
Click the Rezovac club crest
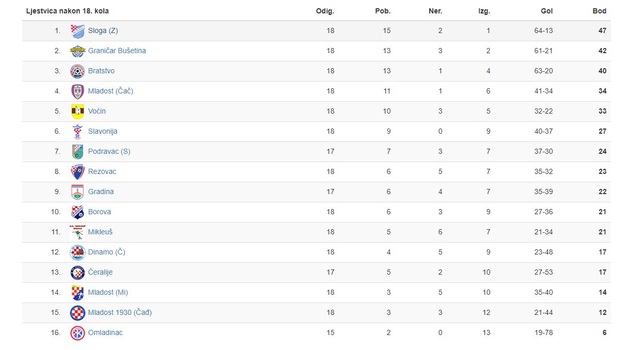[x=77, y=172]
